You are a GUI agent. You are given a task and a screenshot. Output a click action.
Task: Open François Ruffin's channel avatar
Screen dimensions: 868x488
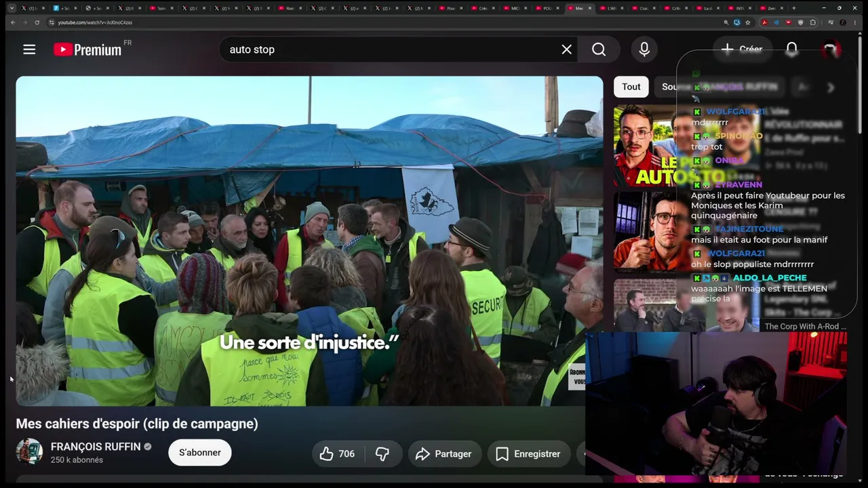[x=29, y=452]
